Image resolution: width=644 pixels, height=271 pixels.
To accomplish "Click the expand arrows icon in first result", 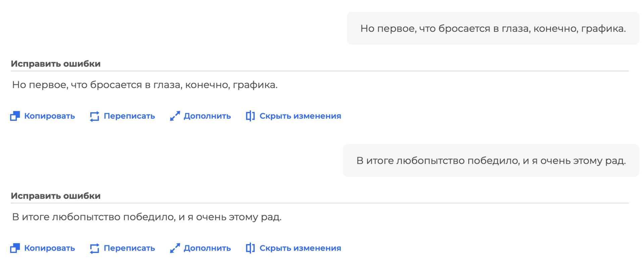I will [x=175, y=116].
